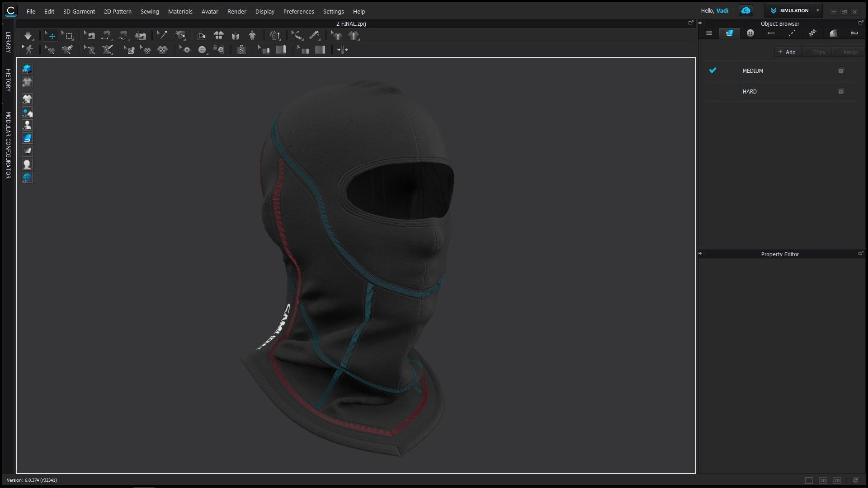
Task: Click the cloud sync icon near the username
Action: click(745, 10)
